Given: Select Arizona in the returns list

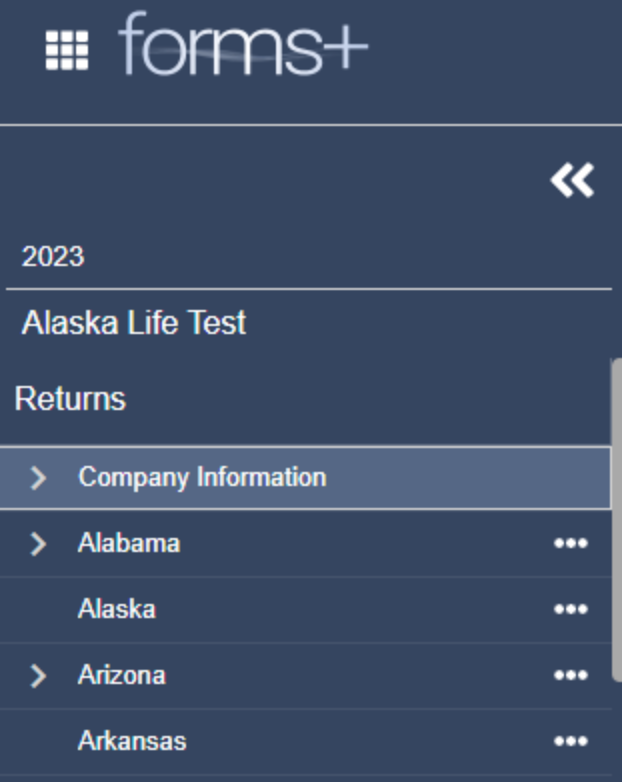Looking at the screenshot, I should coord(121,675).
